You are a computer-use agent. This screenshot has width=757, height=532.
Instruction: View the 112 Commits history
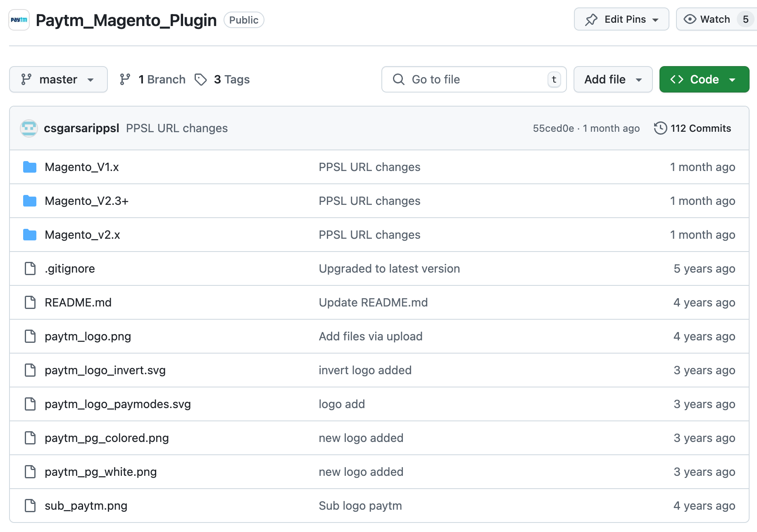tap(693, 128)
